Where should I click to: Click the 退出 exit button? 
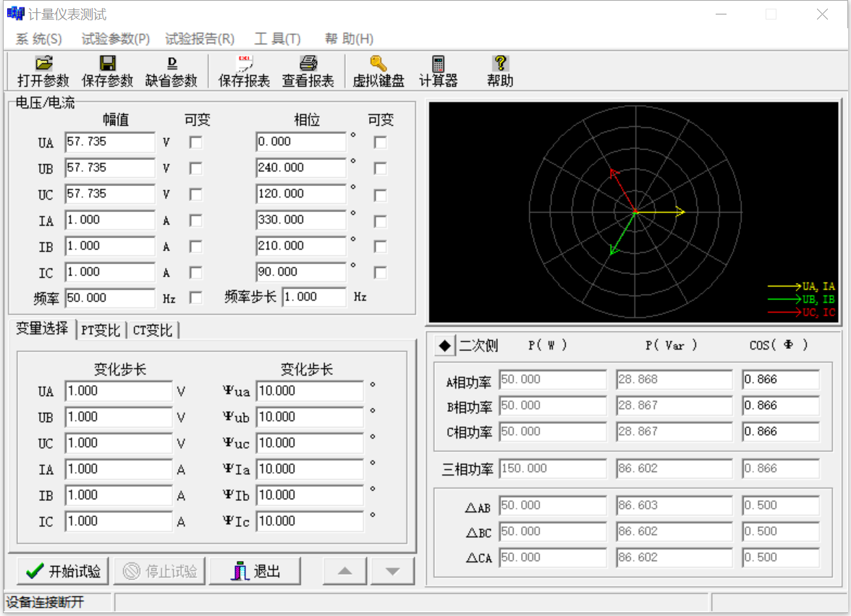255,571
